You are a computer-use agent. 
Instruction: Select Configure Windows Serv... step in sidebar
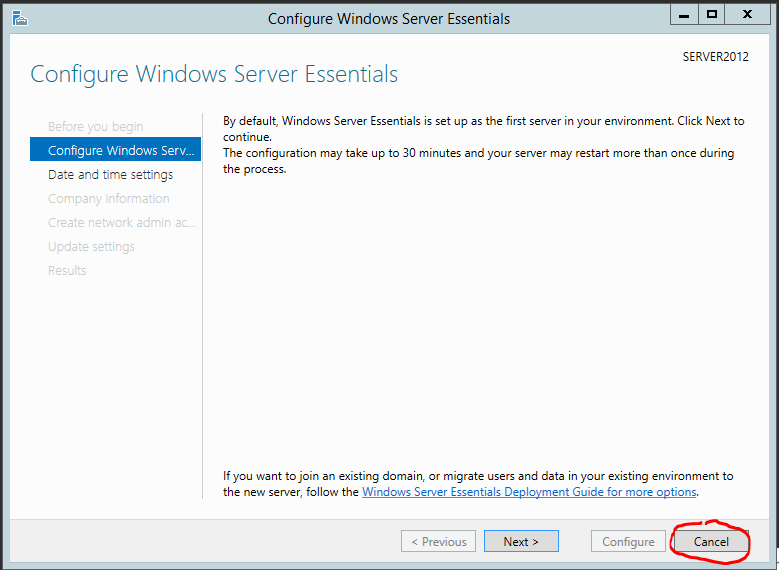click(x=115, y=149)
